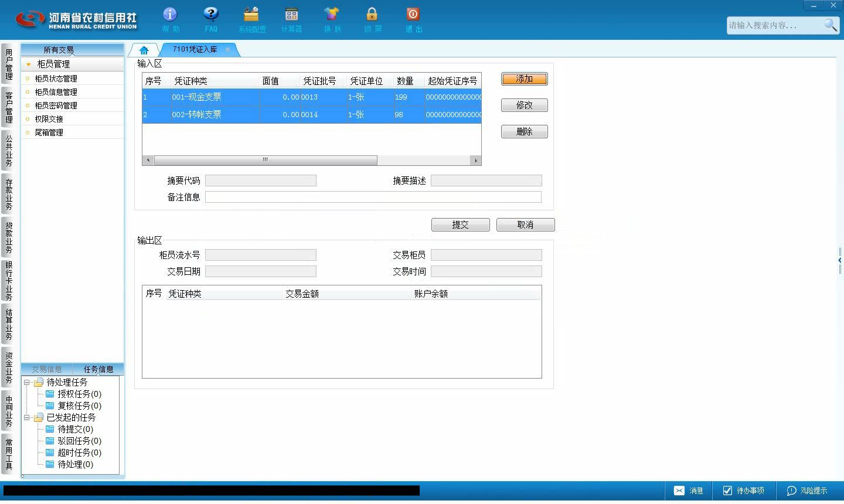Screen dimensions: 844x504
Task: Open 结算业务 side tab
Action: 8,324
